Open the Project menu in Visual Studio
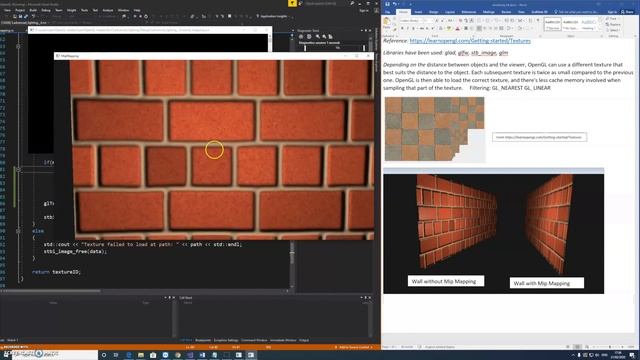 20,10
